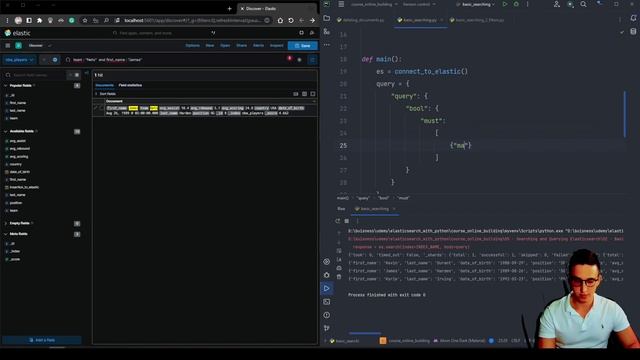Image resolution: width=640 pixels, height=360 pixels.
Task: Open PyCharm notifications bell
Action: click(x=633, y=18)
